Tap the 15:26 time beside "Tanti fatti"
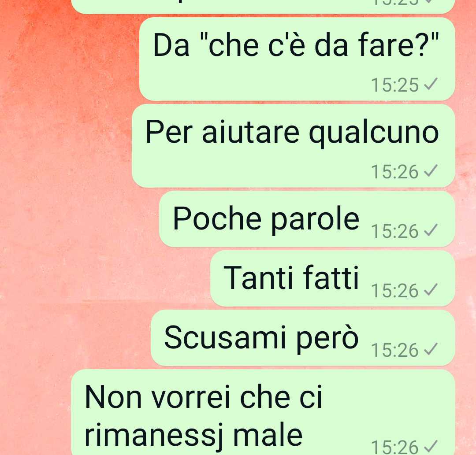 [x=395, y=291]
